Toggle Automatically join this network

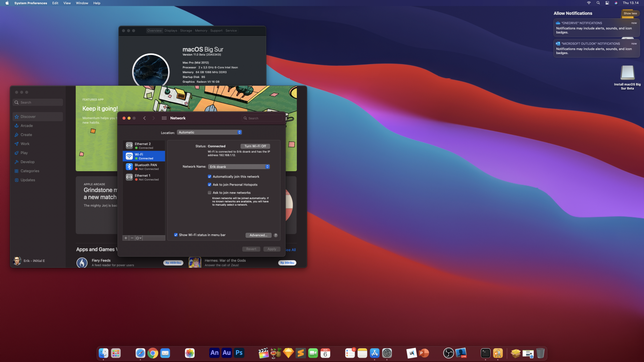pos(210,177)
